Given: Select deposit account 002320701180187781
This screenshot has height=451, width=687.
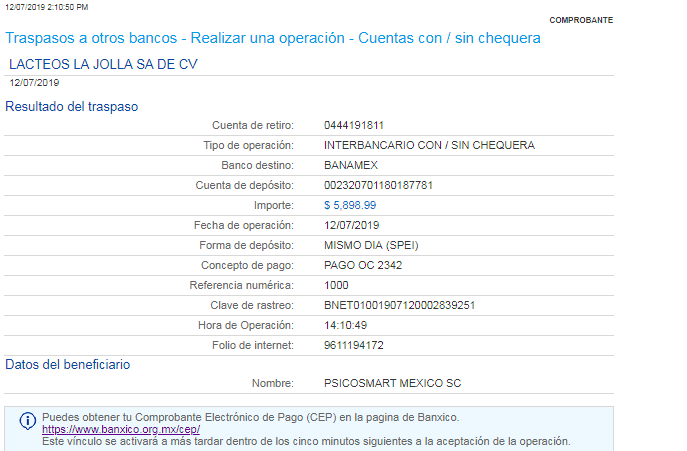Looking at the screenshot, I should [378, 185].
